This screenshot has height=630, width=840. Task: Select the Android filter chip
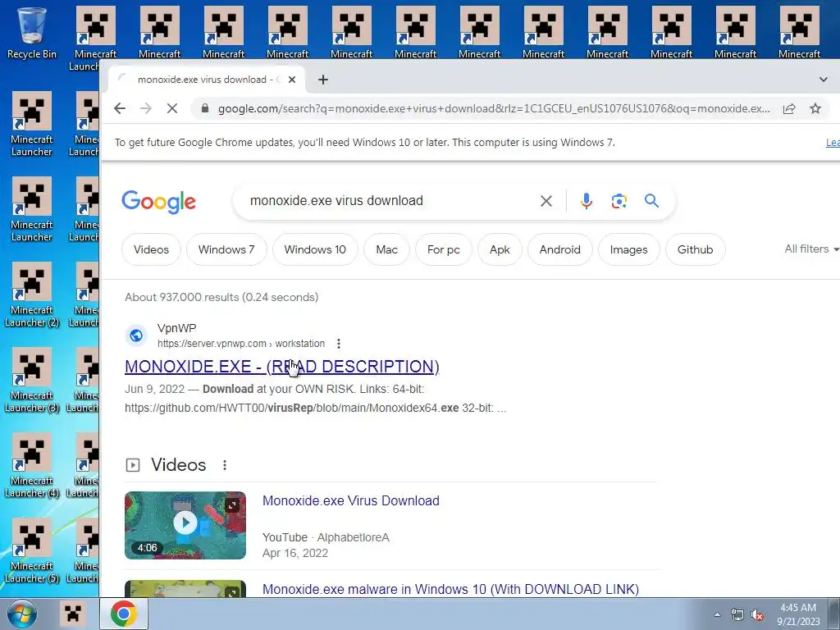[x=559, y=249]
